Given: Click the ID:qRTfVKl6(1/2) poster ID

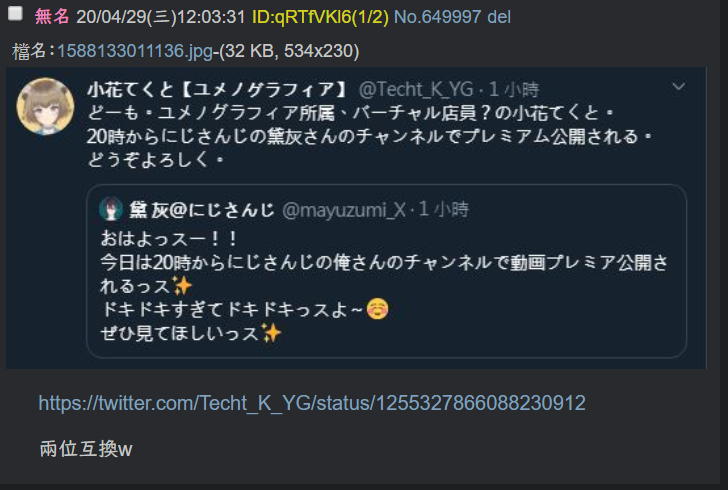Looking at the screenshot, I should (320, 17).
